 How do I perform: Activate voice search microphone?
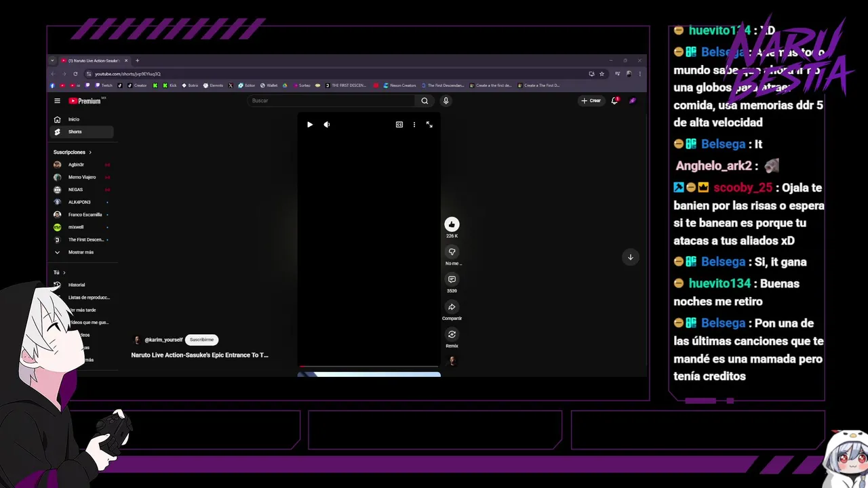446,101
